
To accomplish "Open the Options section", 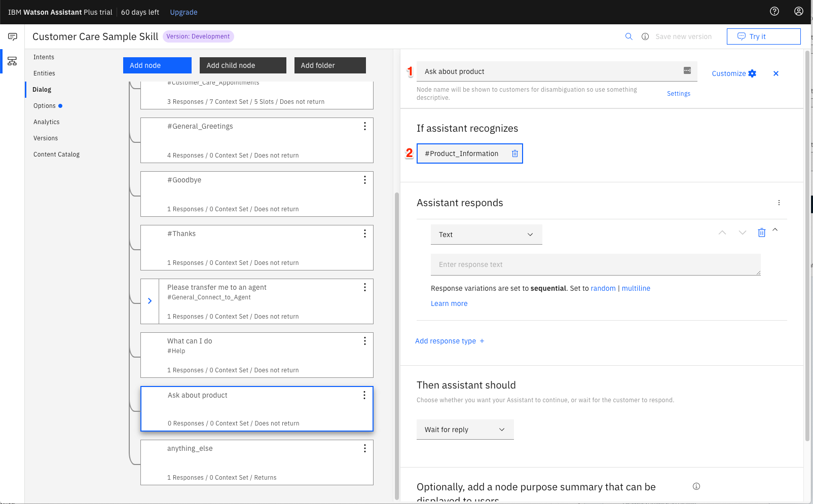I will pyautogui.click(x=45, y=106).
